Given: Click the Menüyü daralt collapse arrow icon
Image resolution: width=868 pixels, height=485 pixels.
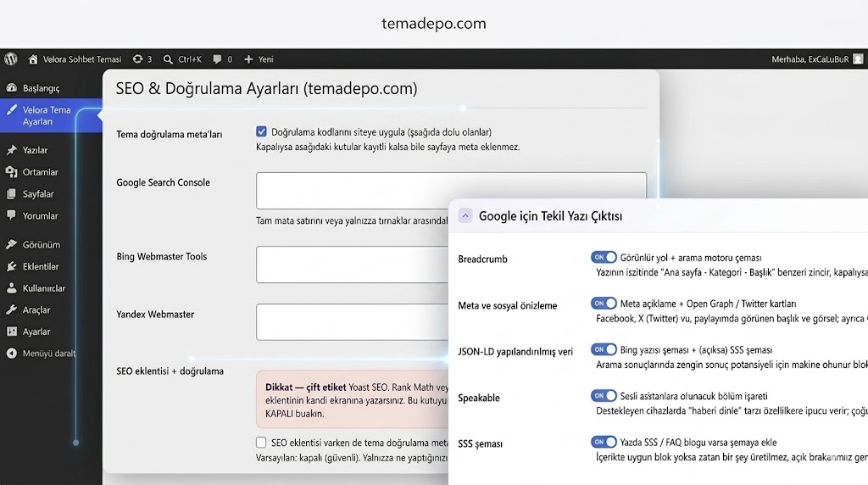Looking at the screenshot, I should (x=12, y=354).
